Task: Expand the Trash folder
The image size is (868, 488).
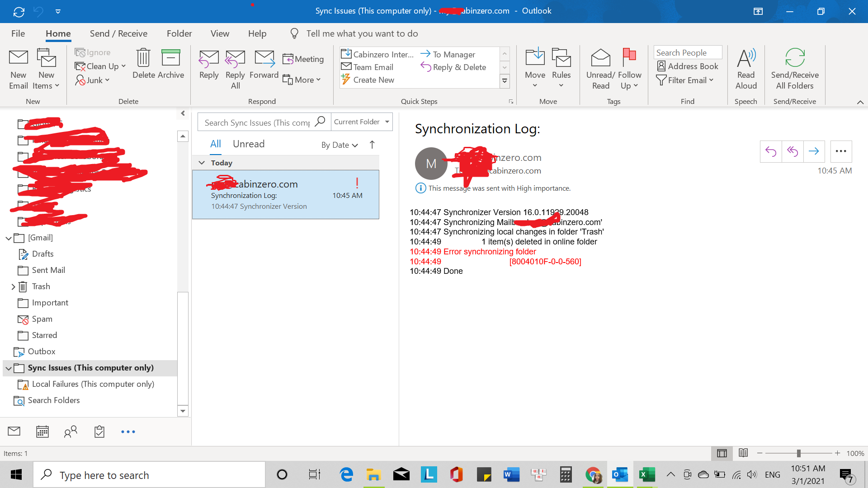Action: (x=13, y=286)
